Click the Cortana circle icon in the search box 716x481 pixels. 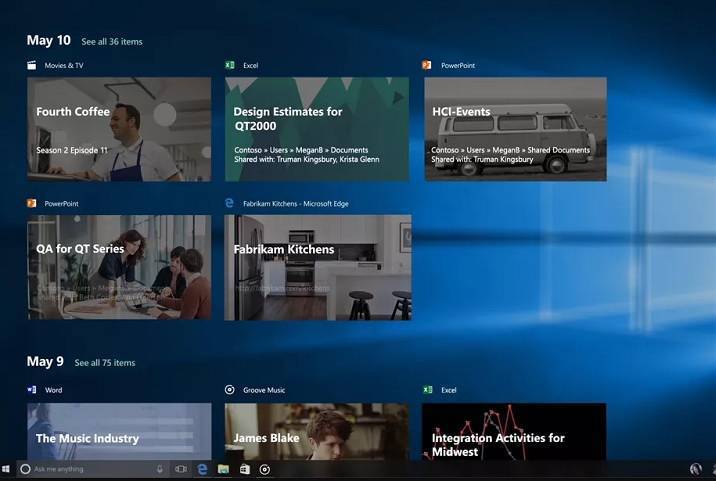(26, 469)
